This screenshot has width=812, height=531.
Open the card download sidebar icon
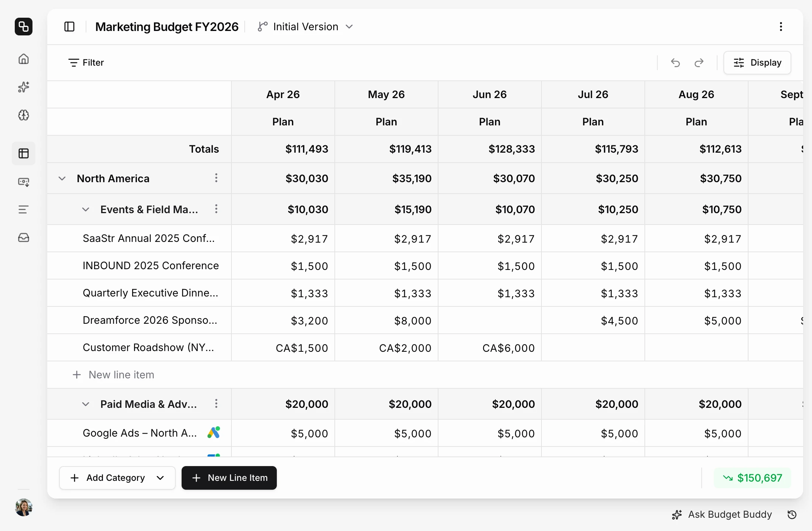pyautogui.click(x=24, y=182)
